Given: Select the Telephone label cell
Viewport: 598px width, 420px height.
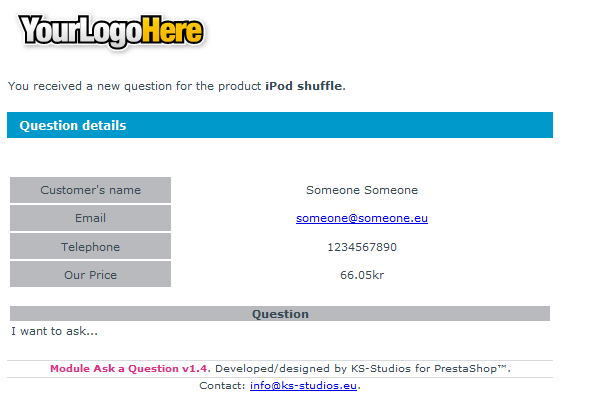Looking at the screenshot, I should (90, 247).
